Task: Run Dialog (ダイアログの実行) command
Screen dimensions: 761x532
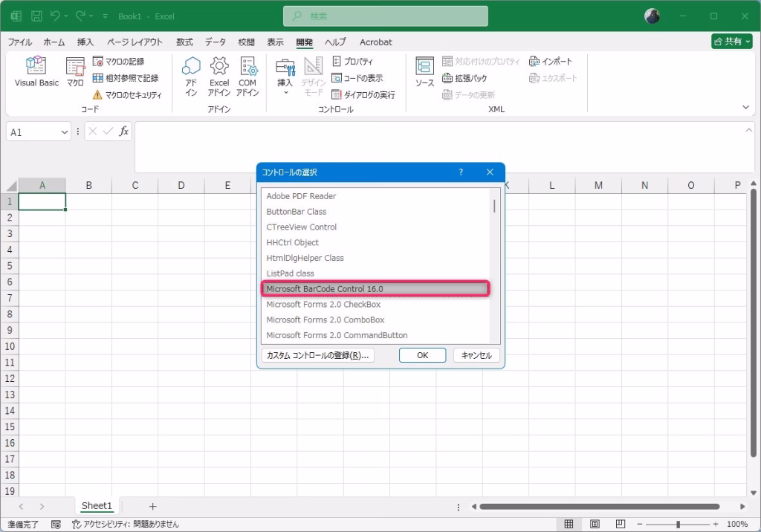Action: coord(363,94)
